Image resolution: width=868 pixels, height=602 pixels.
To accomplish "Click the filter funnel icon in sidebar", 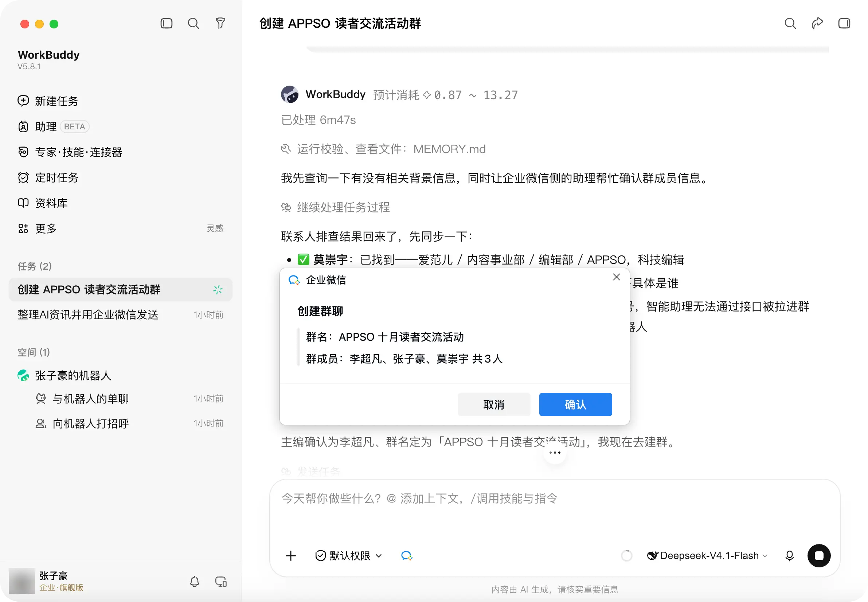I will pyautogui.click(x=220, y=23).
